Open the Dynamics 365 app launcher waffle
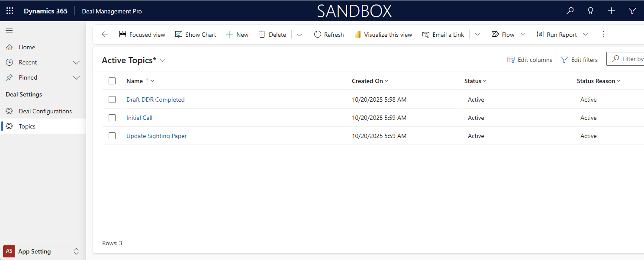 point(10,11)
